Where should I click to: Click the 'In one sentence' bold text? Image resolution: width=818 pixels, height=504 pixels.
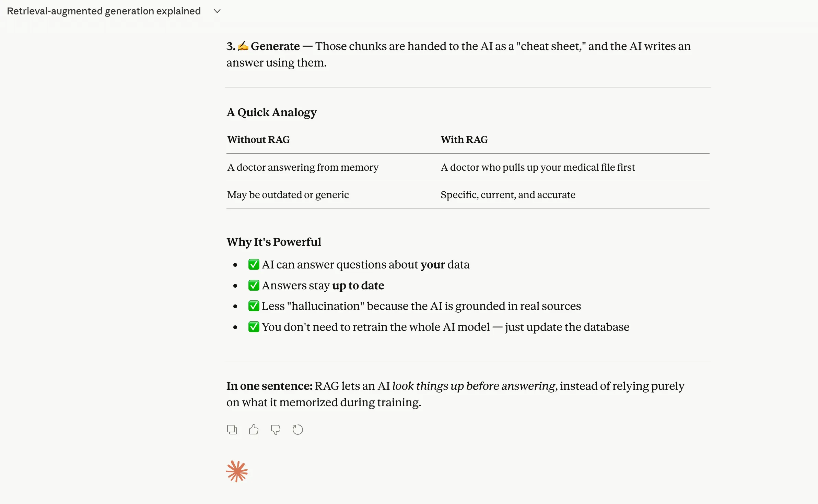[269, 386]
